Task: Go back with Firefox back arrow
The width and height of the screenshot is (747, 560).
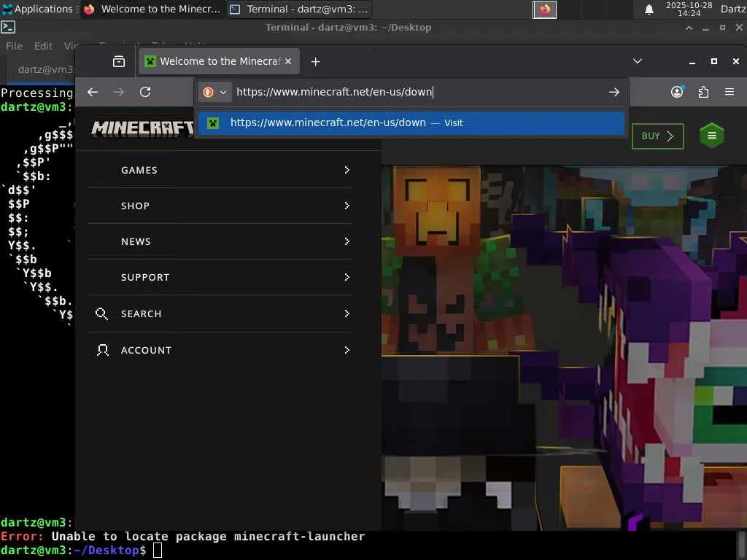Action: click(93, 92)
